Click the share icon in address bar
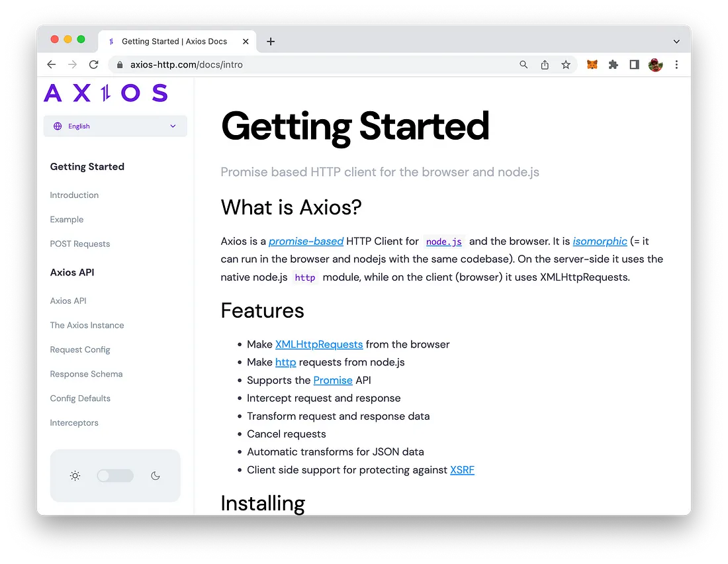 pos(545,64)
